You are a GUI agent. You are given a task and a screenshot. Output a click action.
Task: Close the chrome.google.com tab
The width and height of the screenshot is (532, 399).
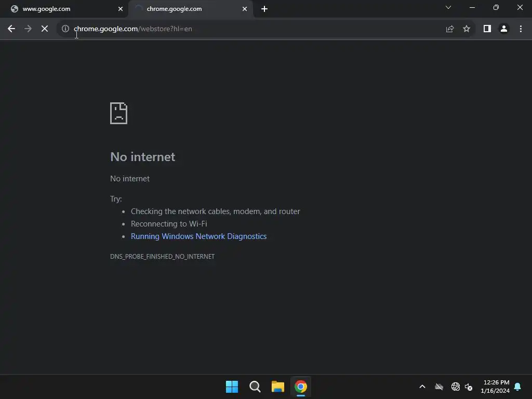tap(245, 9)
